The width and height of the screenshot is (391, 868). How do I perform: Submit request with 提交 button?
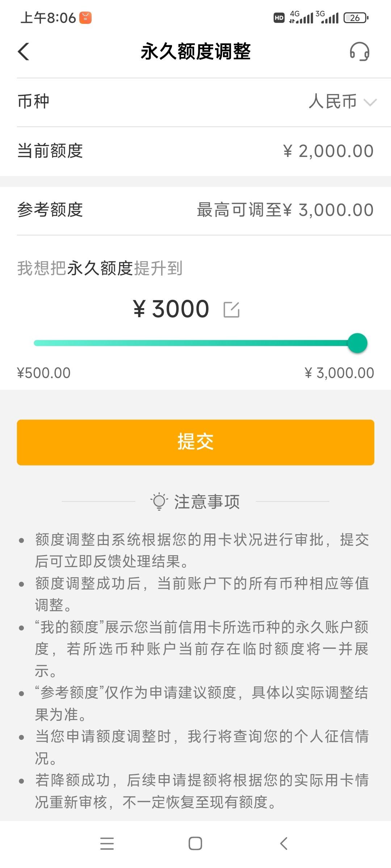tap(195, 442)
